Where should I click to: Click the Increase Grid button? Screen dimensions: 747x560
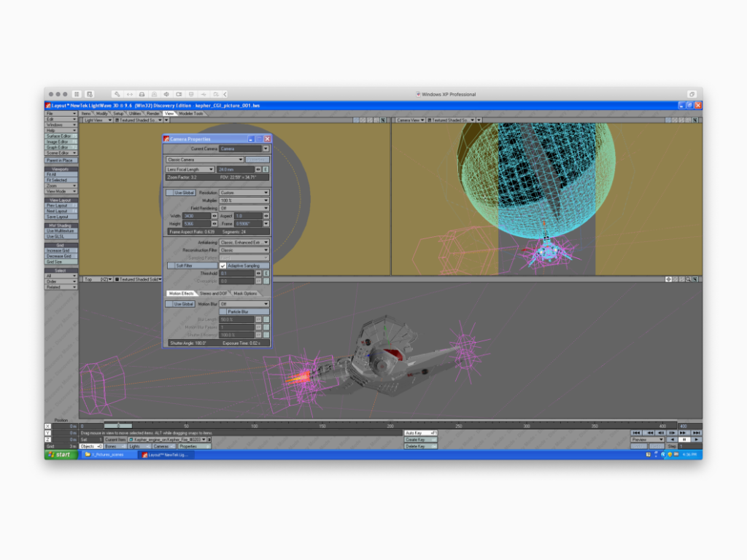[61, 251]
